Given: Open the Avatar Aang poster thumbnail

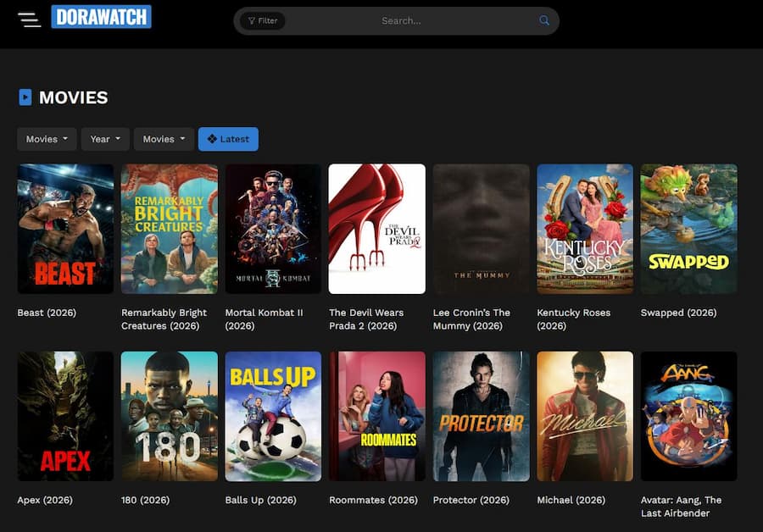Looking at the screenshot, I should tap(689, 416).
